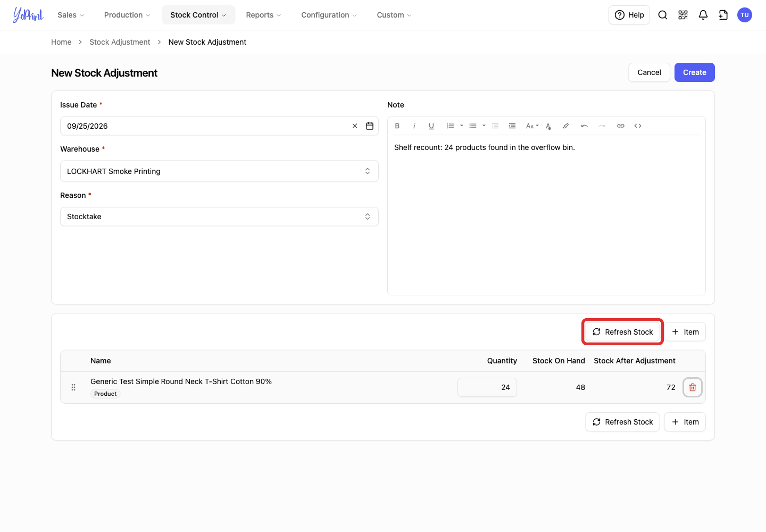Toggle underline formatting in Note editor
The width and height of the screenshot is (766, 532).
point(431,126)
